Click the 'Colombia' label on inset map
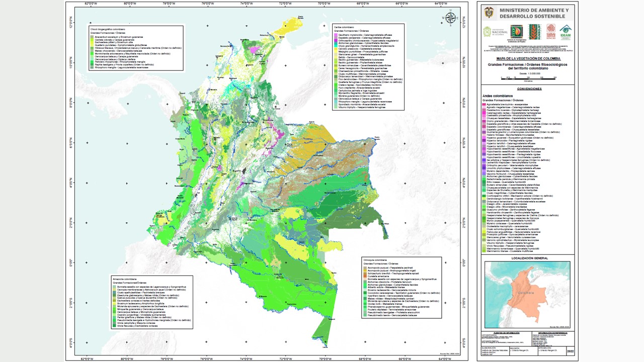The height and width of the screenshot is (362, 644). 527,293
